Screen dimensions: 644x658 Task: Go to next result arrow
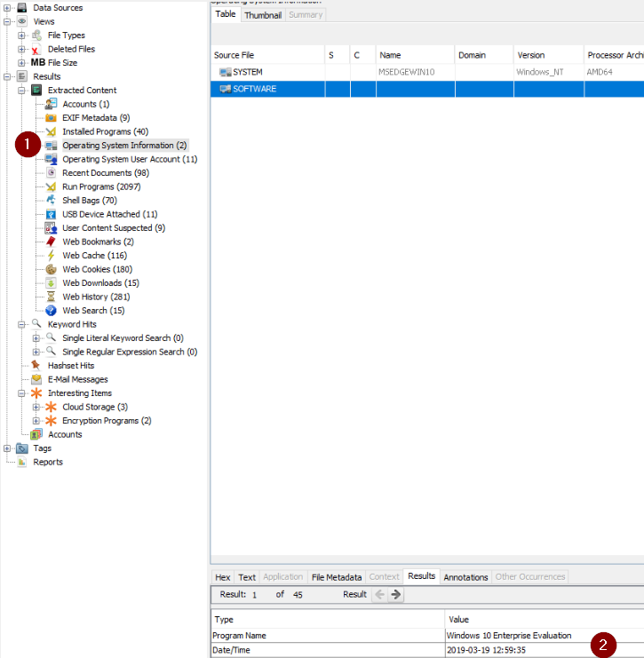click(396, 595)
